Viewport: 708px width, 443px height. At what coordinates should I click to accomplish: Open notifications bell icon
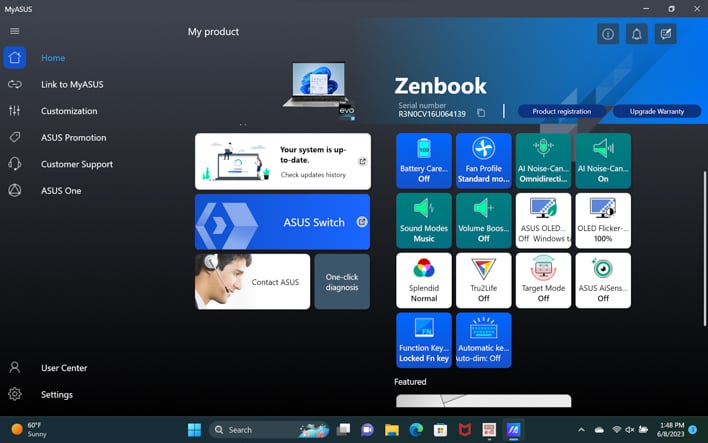point(637,34)
